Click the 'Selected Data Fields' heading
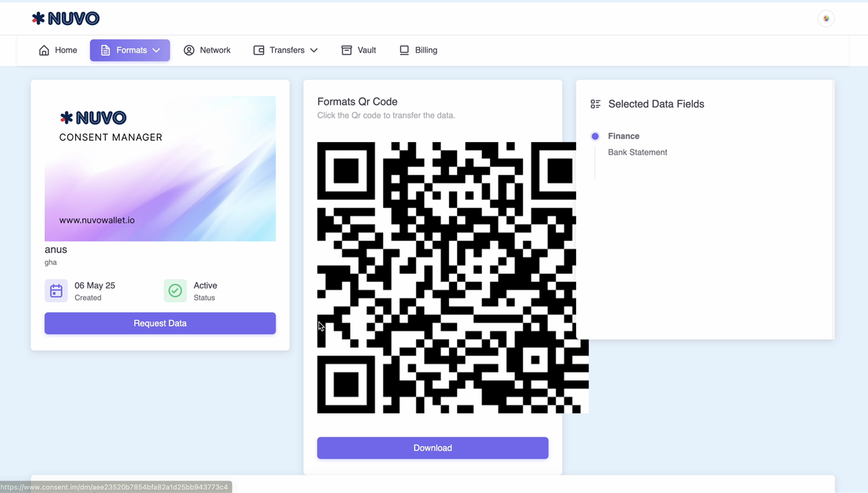The height and width of the screenshot is (493, 868). click(656, 104)
